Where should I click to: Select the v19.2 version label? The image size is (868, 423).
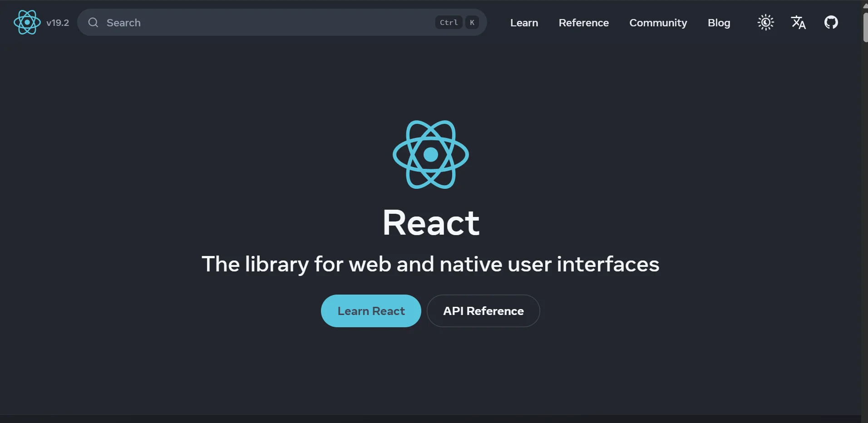[x=58, y=22]
